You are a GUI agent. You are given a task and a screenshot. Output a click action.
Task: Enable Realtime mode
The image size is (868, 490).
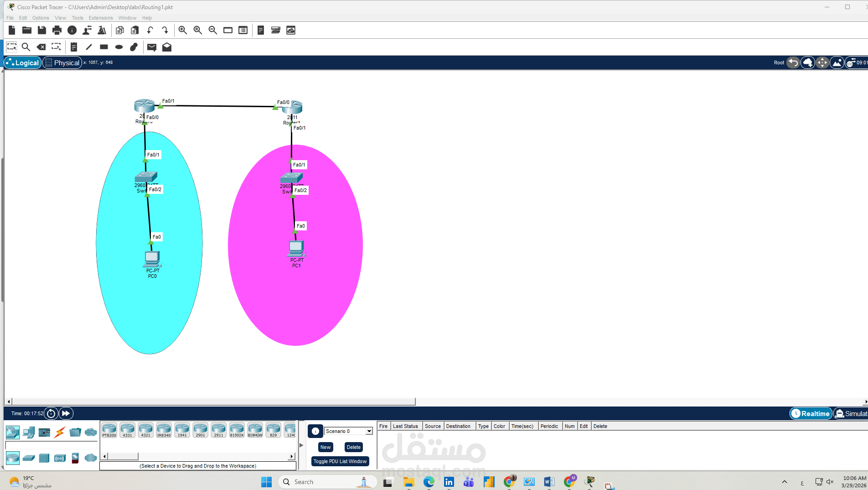811,413
